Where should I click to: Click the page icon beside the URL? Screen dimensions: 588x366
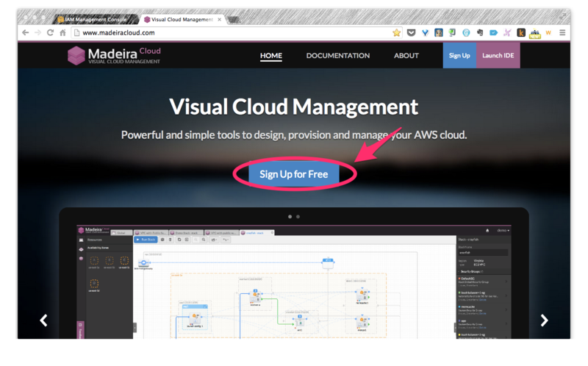tap(76, 32)
